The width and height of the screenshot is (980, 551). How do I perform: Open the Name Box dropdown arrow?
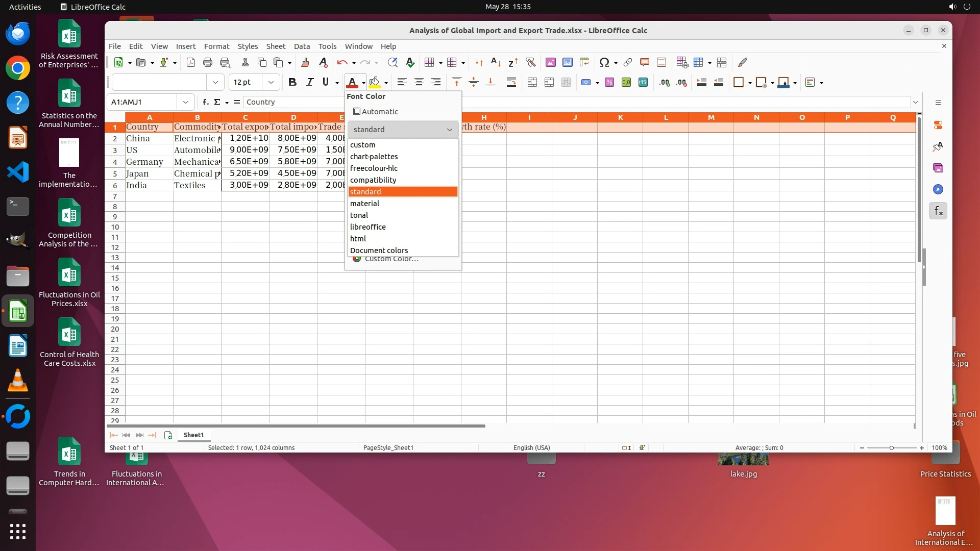[186, 102]
